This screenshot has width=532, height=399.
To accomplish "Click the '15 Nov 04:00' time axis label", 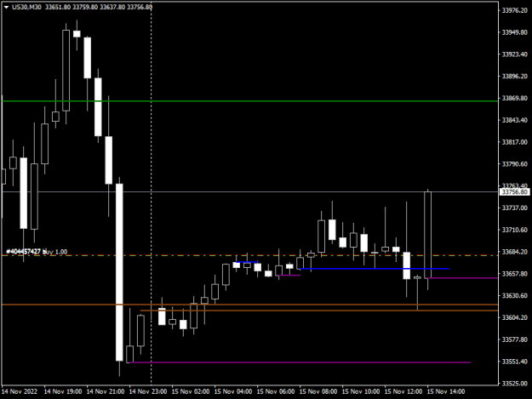I will point(233,391).
